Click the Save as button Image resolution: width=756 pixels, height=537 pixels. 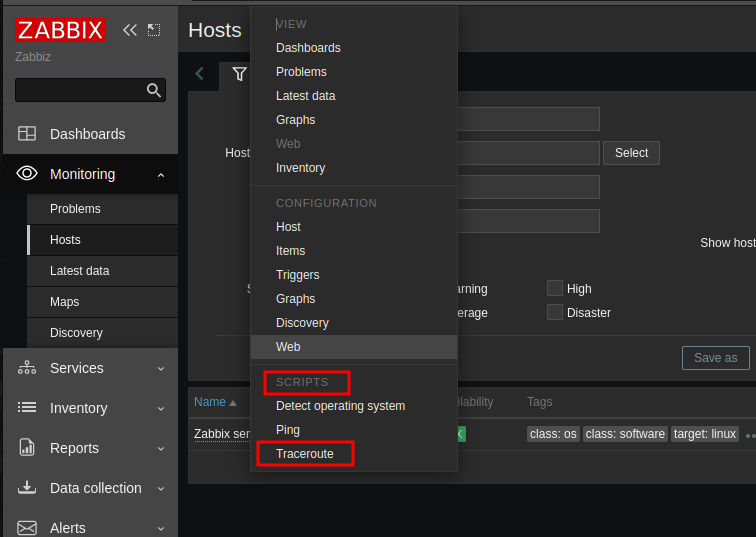pyautogui.click(x=716, y=358)
